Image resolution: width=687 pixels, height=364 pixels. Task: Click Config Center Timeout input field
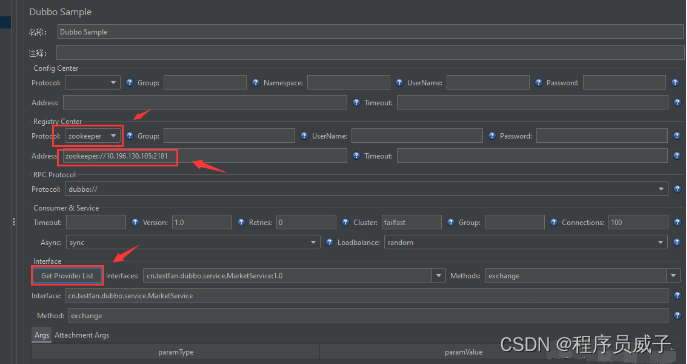coord(533,102)
